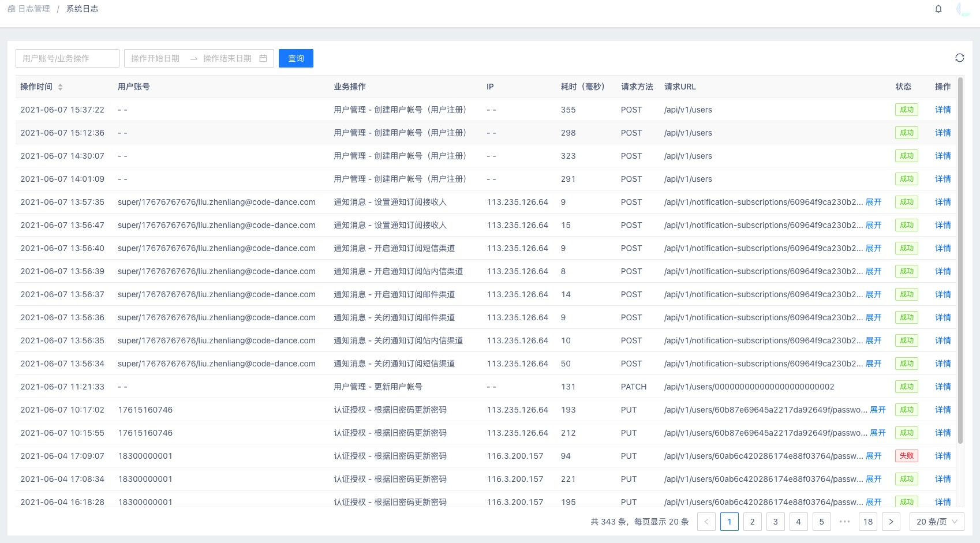The height and width of the screenshot is (543, 980).
Task: Select PATCH method cell
Action: (x=634, y=387)
